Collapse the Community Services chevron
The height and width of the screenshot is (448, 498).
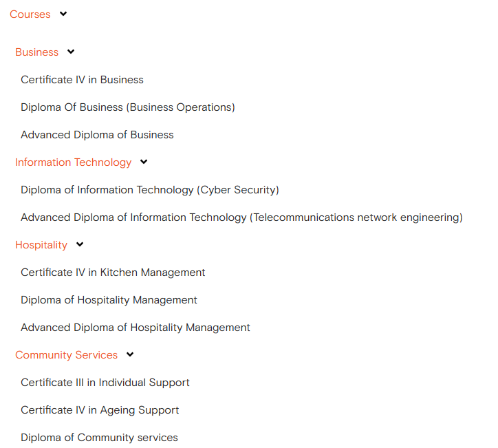pyautogui.click(x=130, y=354)
